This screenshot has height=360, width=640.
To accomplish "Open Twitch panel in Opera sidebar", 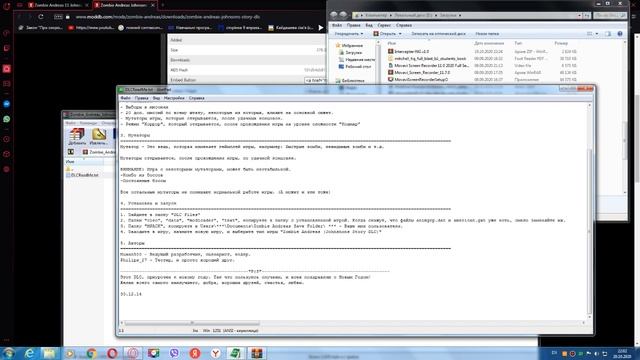I will [x=7, y=48].
